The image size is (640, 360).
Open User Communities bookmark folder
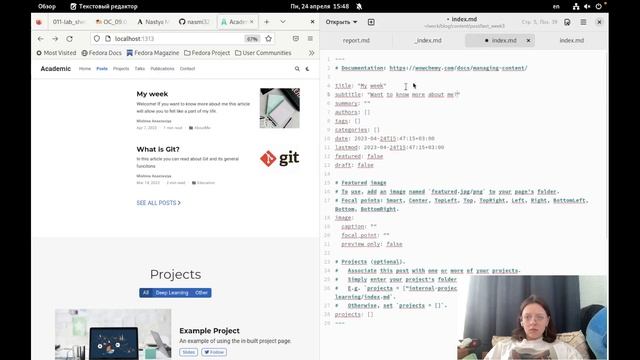tap(263, 53)
